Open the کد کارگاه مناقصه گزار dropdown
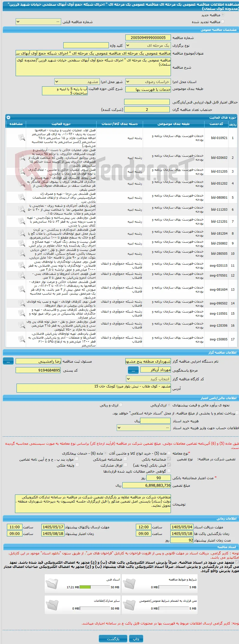The height and width of the screenshot is (644, 239). [149, 379]
